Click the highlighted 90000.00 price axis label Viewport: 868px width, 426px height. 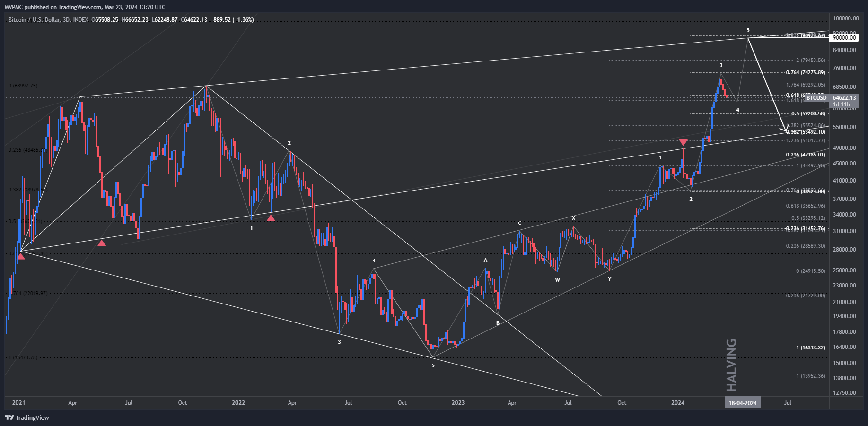[844, 37]
